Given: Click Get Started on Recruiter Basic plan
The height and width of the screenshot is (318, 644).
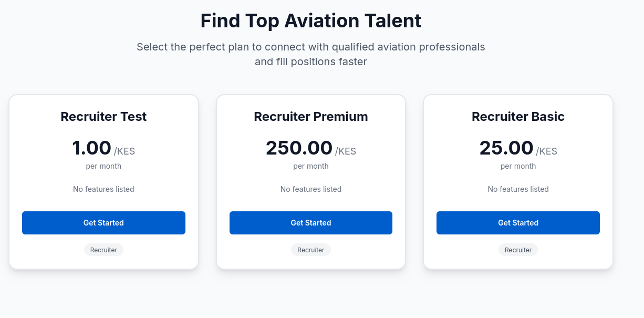Looking at the screenshot, I should [518, 222].
